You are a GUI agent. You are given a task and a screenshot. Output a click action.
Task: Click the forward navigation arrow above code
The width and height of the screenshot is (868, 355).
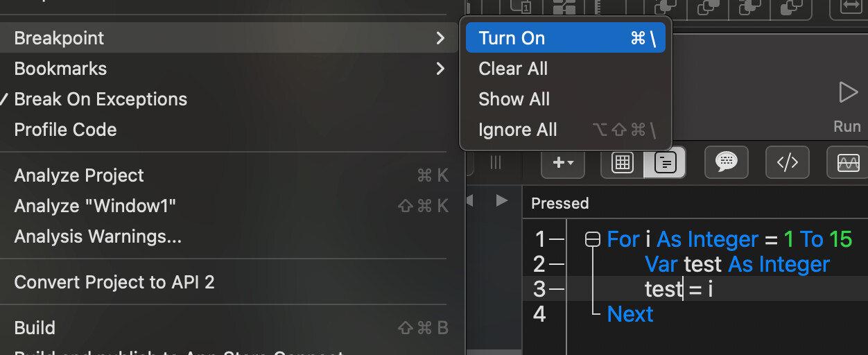point(502,201)
